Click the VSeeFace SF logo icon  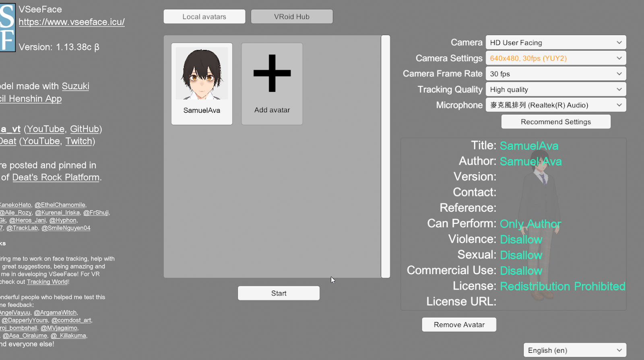[7, 27]
